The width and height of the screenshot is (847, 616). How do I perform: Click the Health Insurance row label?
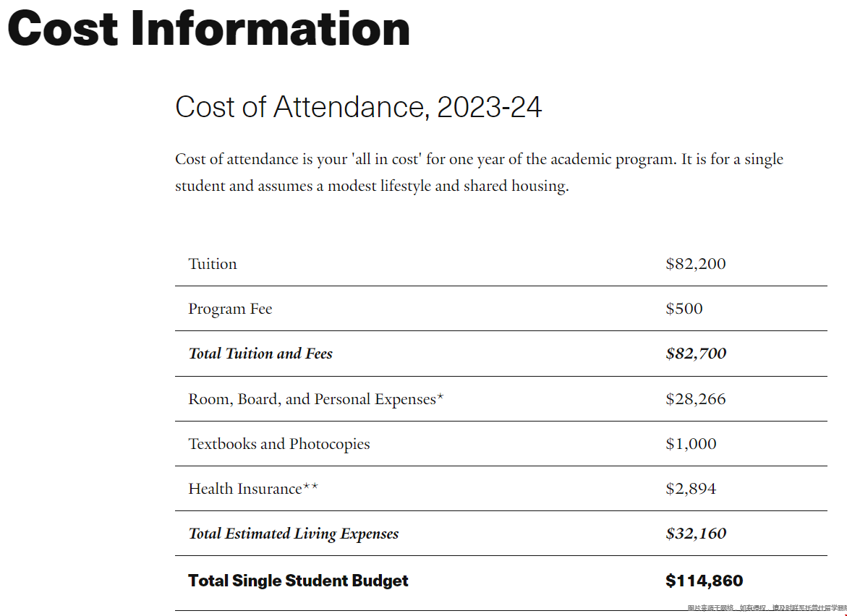[x=253, y=489]
